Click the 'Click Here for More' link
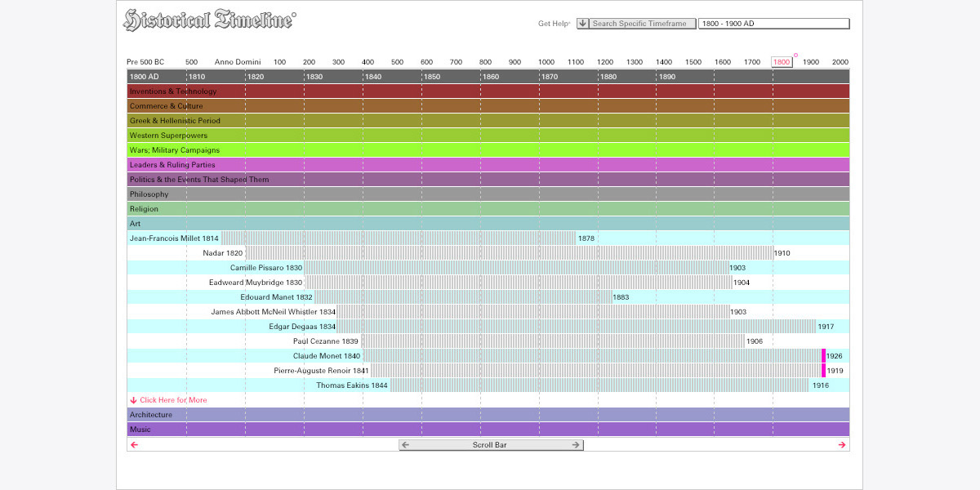The image size is (980, 490). point(172,400)
